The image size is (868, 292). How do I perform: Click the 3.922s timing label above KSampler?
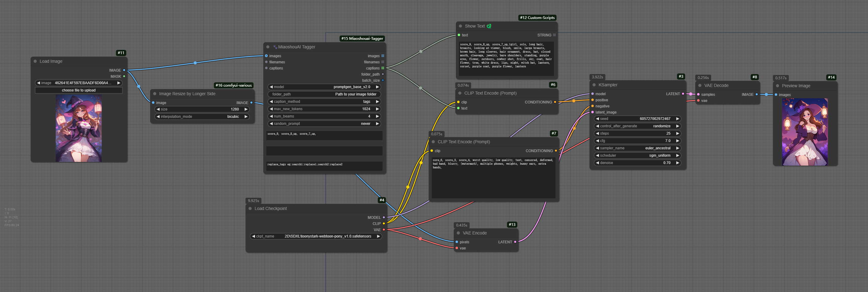[x=597, y=77]
